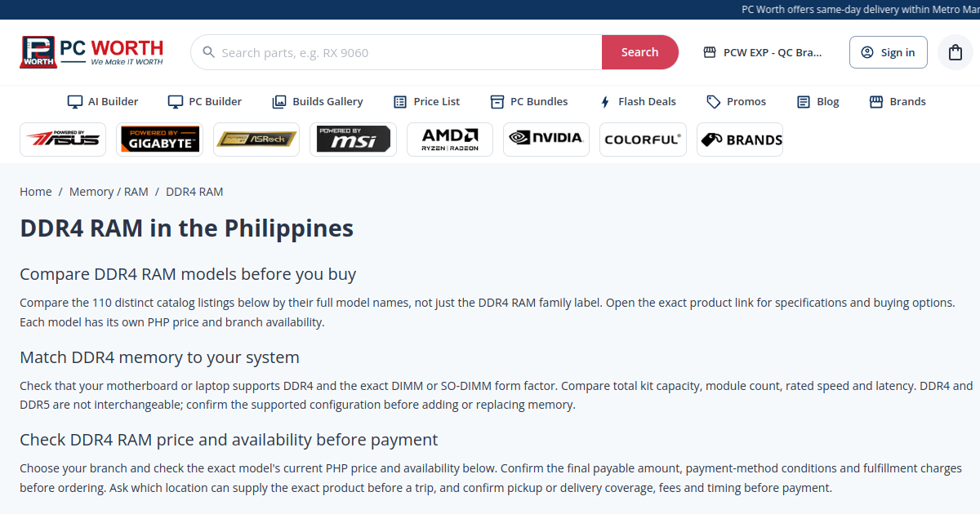Click the Brands storefront icon
The height and width of the screenshot is (514, 980).
click(x=876, y=102)
